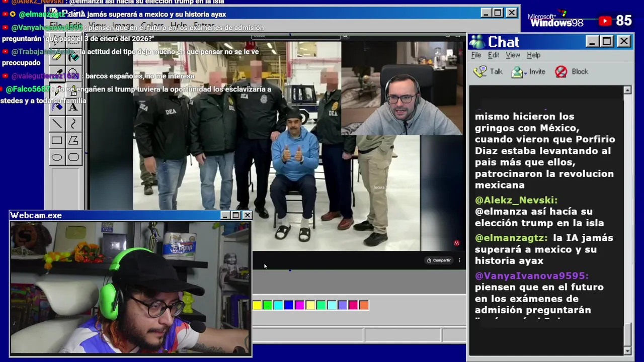Click the red YouTube logo icon

pos(605,21)
